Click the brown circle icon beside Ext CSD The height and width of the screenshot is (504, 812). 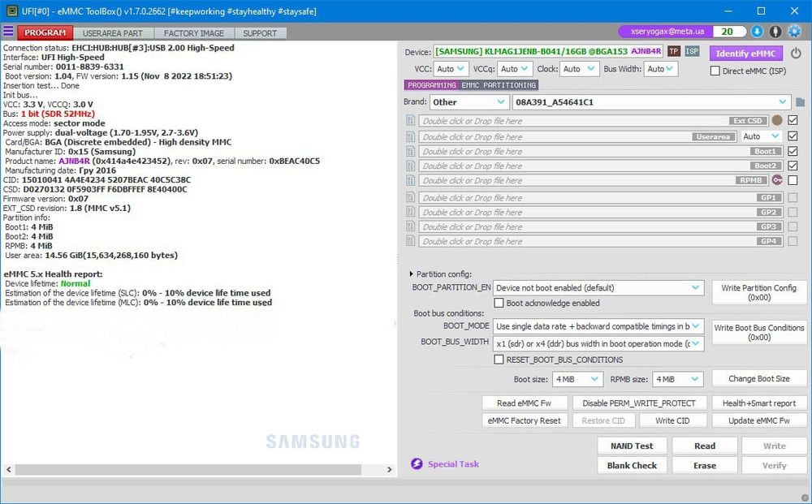pos(777,120)
